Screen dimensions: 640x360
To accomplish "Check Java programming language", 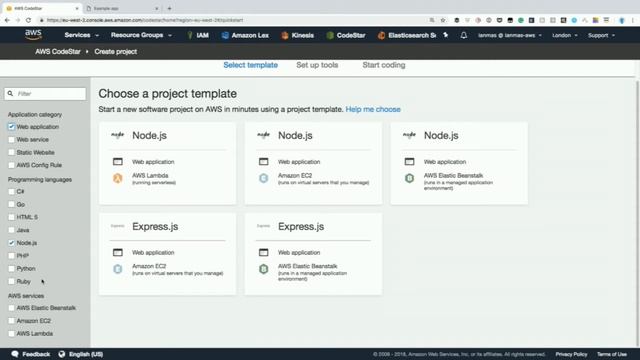I will (x=11, y=230).
